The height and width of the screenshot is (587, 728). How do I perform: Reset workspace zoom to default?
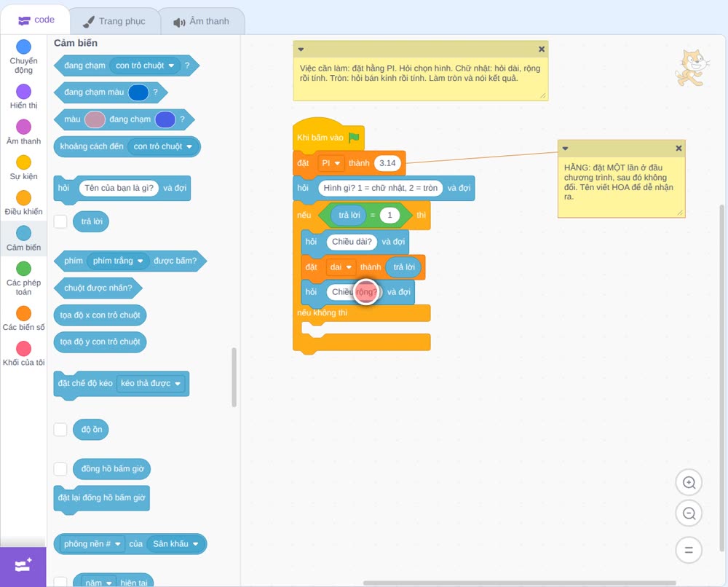(x=689, y=551)
